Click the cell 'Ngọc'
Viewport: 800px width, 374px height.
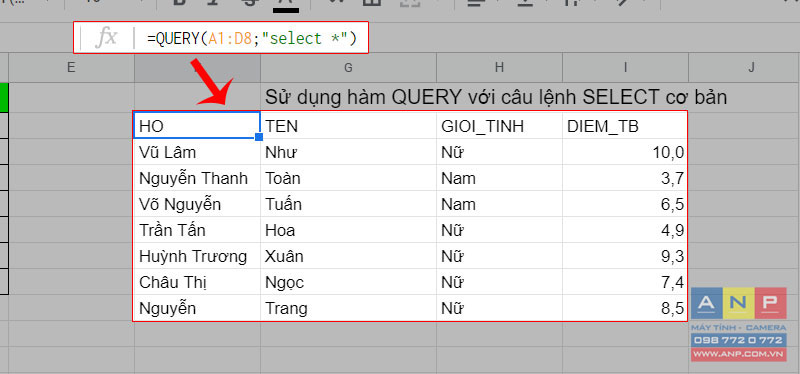(x=348, y=282)
